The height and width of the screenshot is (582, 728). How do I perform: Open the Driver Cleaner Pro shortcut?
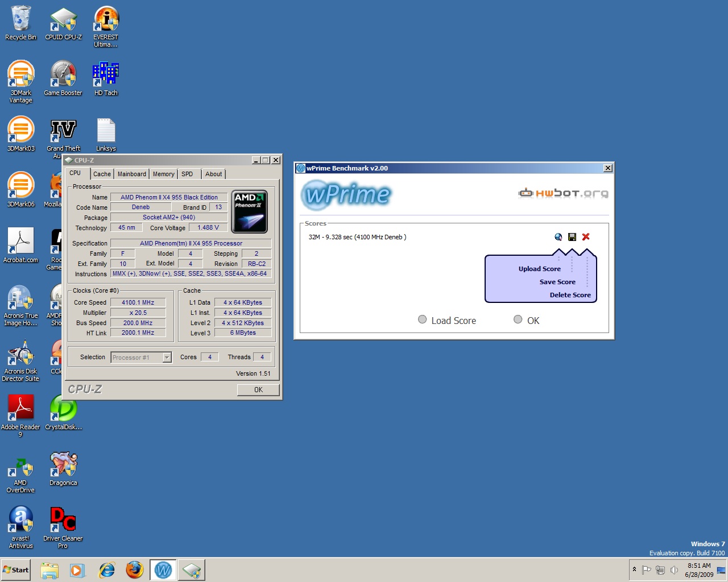(x=63, y=527)
